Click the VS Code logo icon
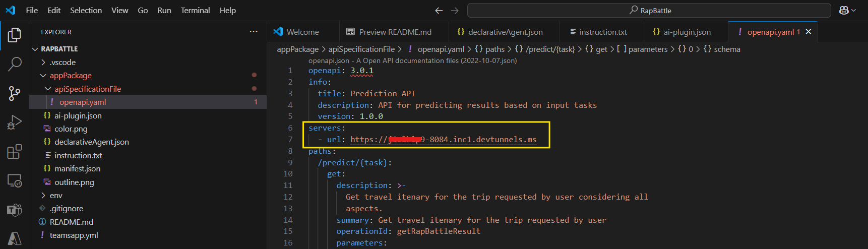This screenshot has height=249, width=868. pyautogui.click(x=11, y=10)
